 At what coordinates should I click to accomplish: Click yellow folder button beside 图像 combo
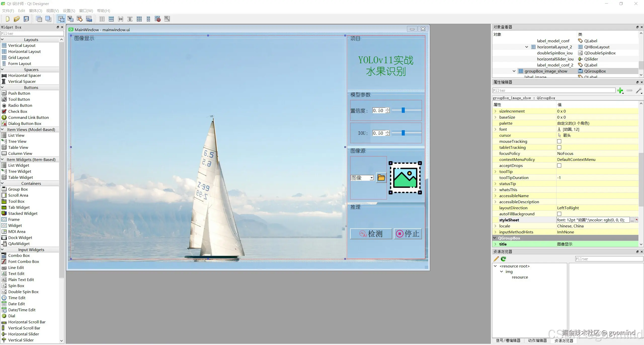tap(381, 178)
